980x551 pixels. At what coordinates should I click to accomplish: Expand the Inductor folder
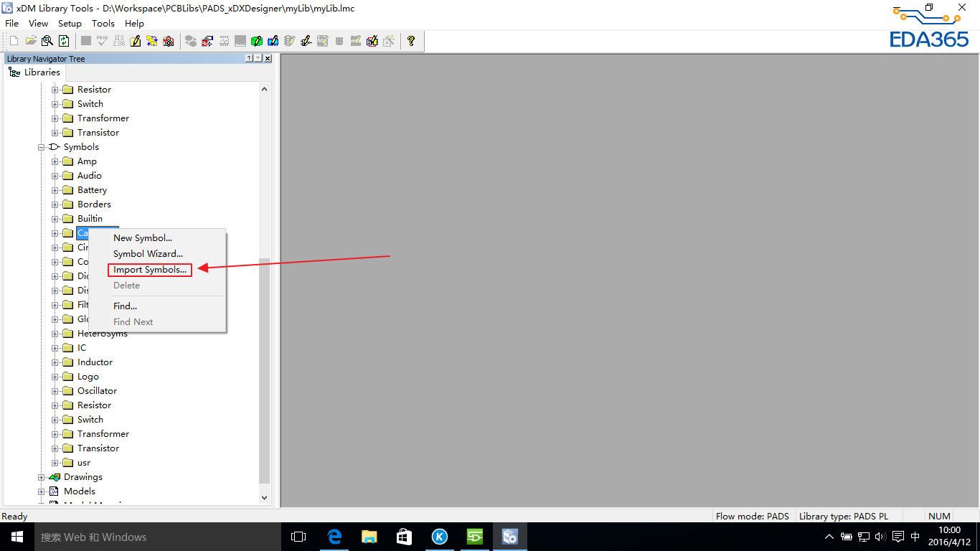(x=55, y=362)
